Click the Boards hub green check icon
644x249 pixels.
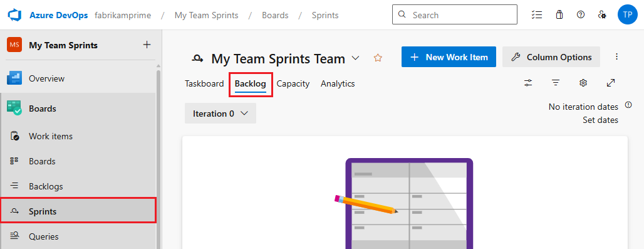[14, 109]
